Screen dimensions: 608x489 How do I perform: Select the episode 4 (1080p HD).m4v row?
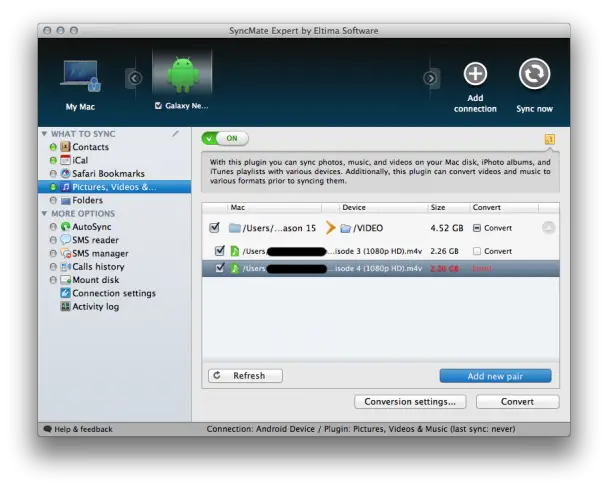380,268
